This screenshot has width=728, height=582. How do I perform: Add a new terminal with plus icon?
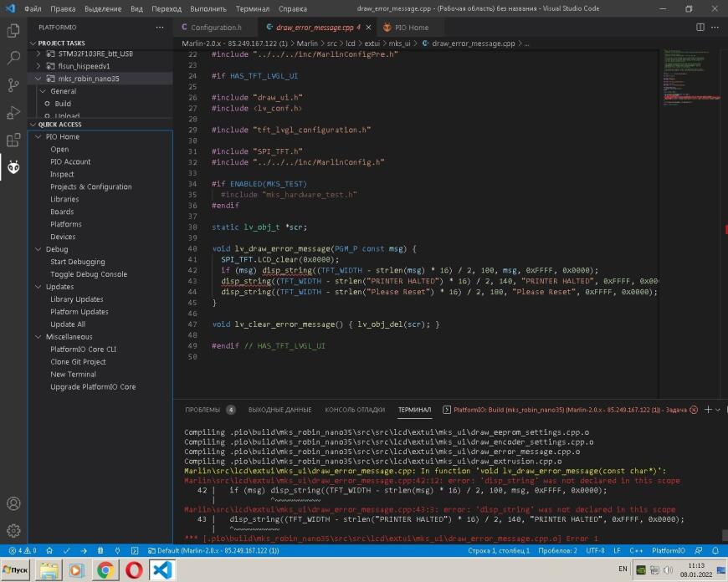click(x=708, y=410)
